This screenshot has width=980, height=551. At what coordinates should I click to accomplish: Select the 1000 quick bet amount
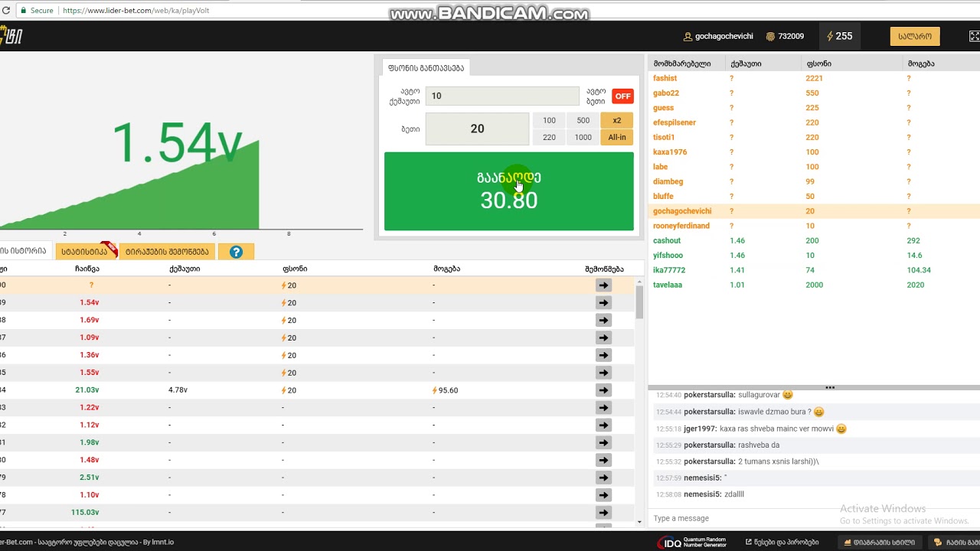tap(583, 137)
